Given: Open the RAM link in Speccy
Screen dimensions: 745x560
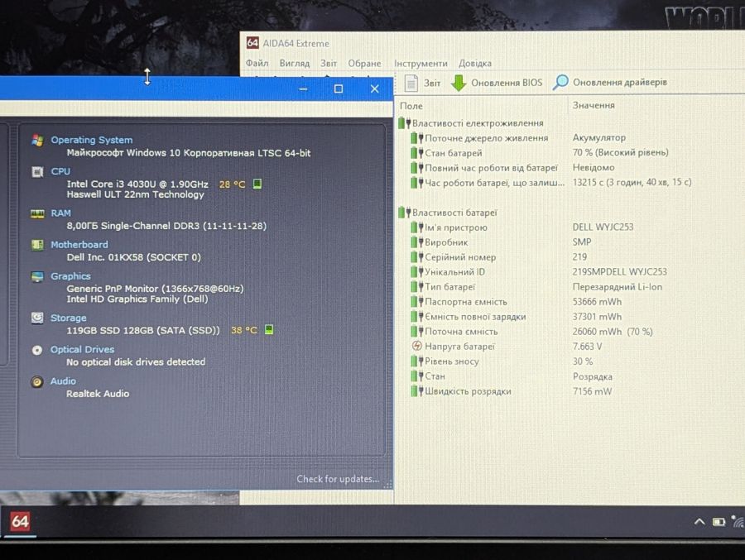Looking at the screenshot, I should coord(60,213).
